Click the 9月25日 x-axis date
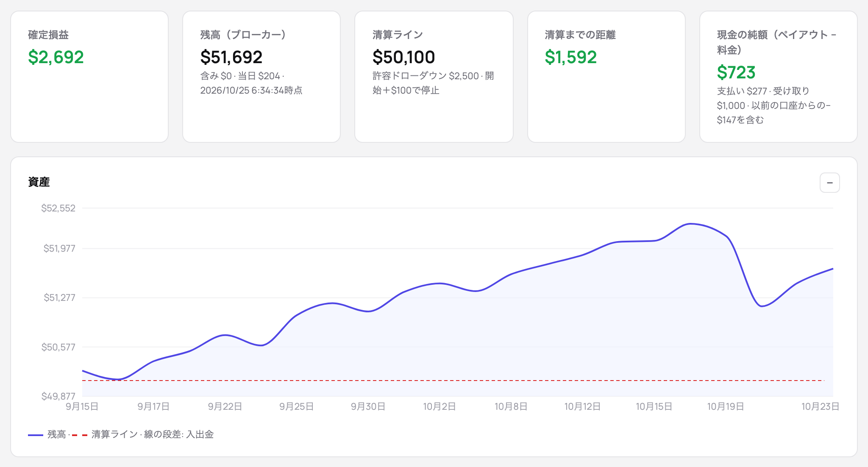Screen dimensions: 868x467 (x=297, y=406)
